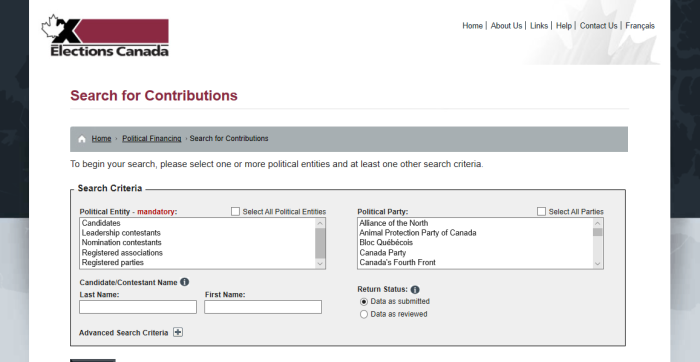
Task: Click Political Party list down arrow
Action: (x=597, y=264)
